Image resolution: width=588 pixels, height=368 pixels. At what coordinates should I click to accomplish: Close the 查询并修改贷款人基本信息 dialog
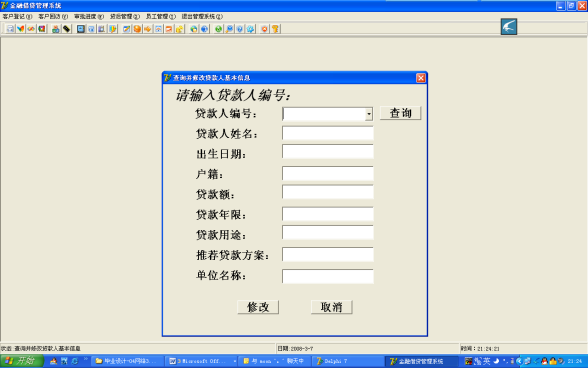pyautogui.click(x=421, y=78)
